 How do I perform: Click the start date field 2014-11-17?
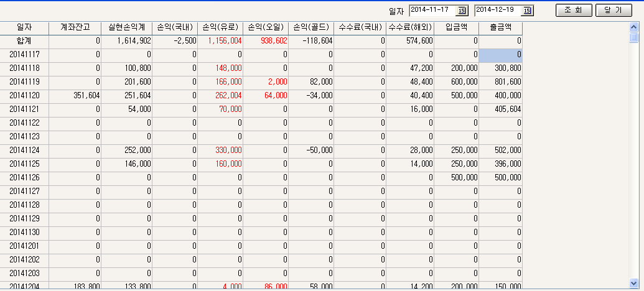click(432, 11)
